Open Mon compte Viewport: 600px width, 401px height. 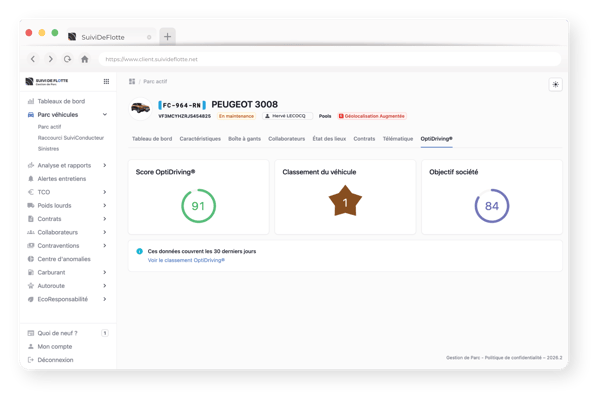tap(55, 347)
